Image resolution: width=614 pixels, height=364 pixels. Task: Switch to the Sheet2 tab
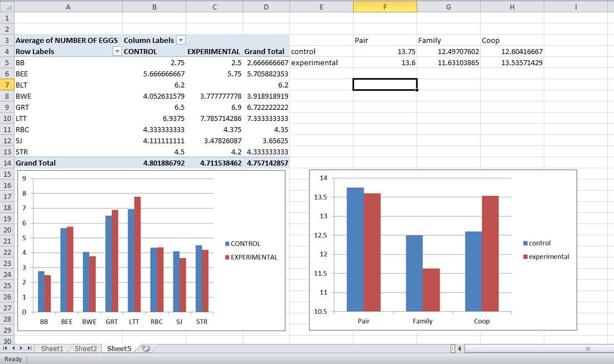(85, 348)
